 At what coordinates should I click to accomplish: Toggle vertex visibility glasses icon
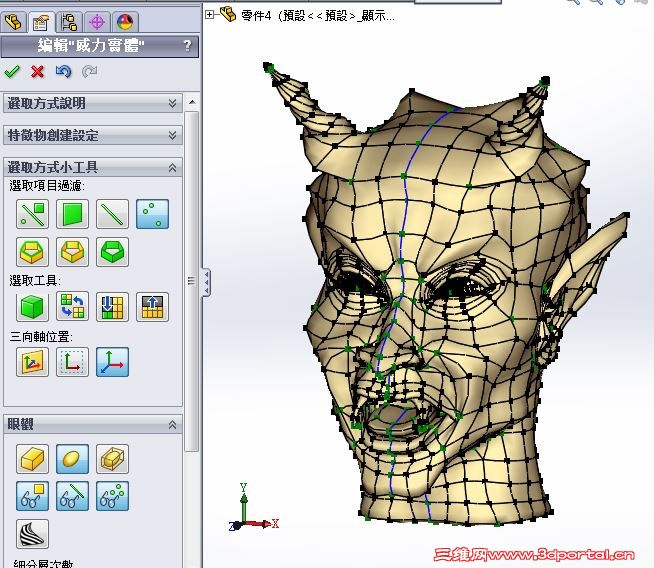113,496
